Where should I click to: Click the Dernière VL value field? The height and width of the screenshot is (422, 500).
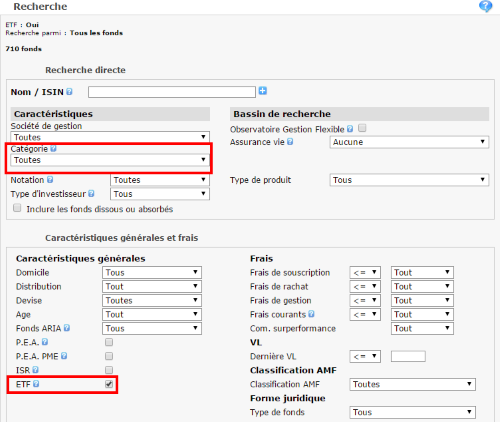408,356
